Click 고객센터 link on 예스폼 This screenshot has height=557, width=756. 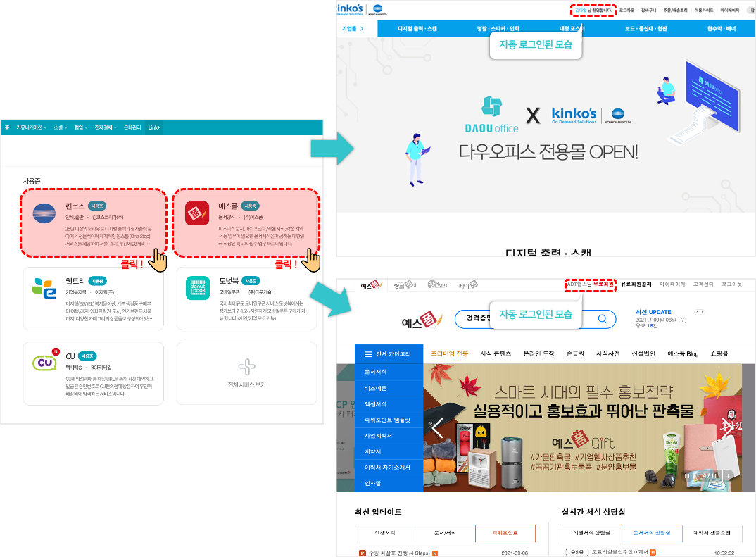click(x=703, y=284)
